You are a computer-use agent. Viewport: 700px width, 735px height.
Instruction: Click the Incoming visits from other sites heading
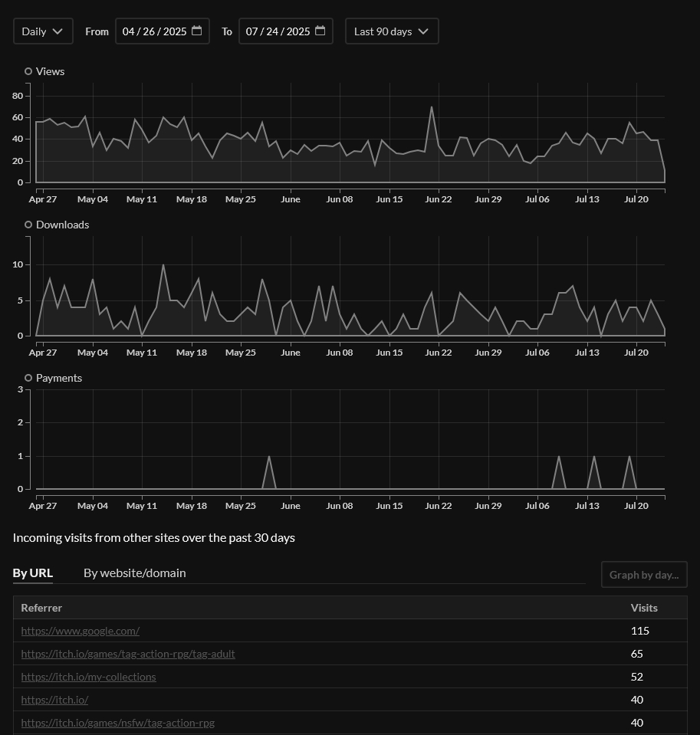(154, 538)
